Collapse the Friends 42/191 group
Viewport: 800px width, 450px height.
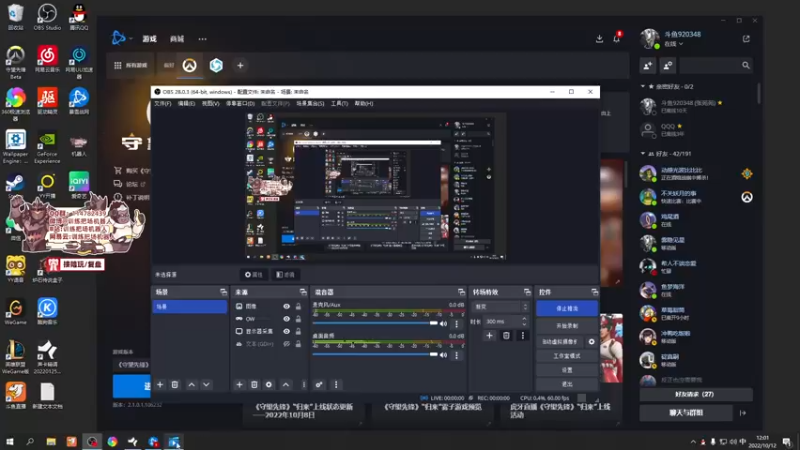pyautogui.click(x=643, y=154)
